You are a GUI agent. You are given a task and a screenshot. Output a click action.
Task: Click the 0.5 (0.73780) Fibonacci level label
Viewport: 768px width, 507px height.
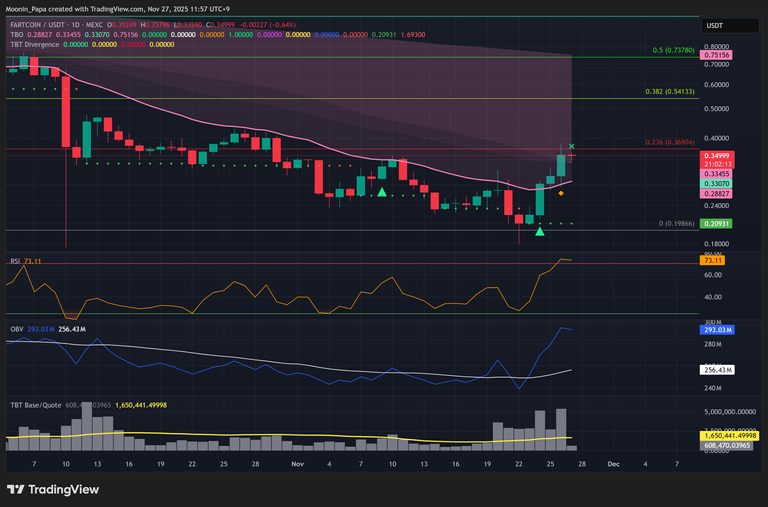click(674, 50)
